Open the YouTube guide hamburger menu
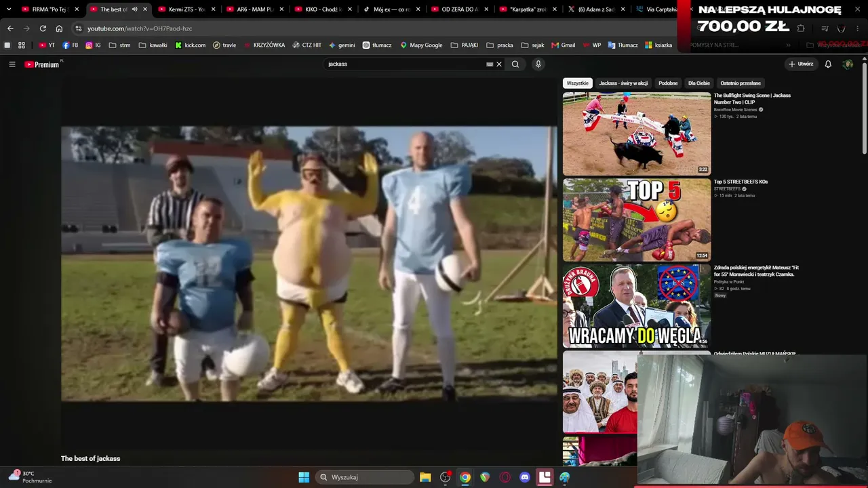Screen dimensions: 868x488 pos(12,64)
